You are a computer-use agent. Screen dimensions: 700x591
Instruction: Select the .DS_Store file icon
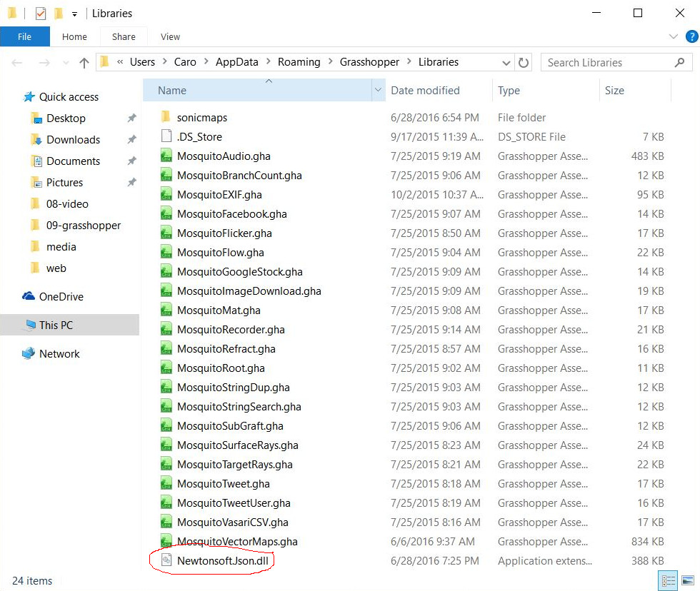[166, 136]
